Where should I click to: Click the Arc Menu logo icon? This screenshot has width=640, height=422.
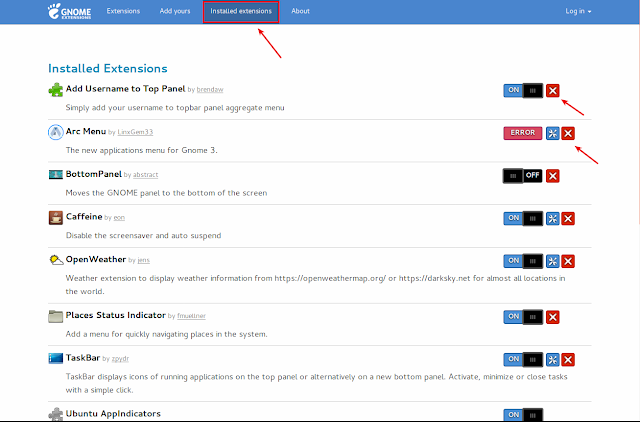click(56, 132)
